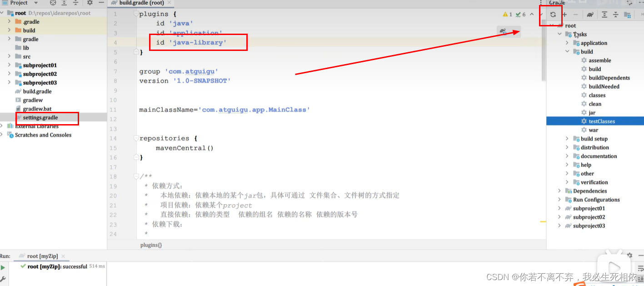
Task: Open Project panel gear options
Action: pyautogui.click(x=90, y=3)
